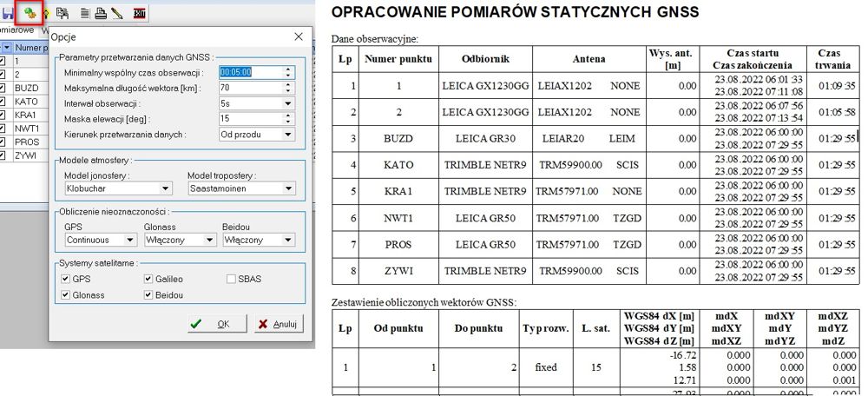Confirm settings with the OK button
This screenshot has width=868, height=396.
[218, 324]
